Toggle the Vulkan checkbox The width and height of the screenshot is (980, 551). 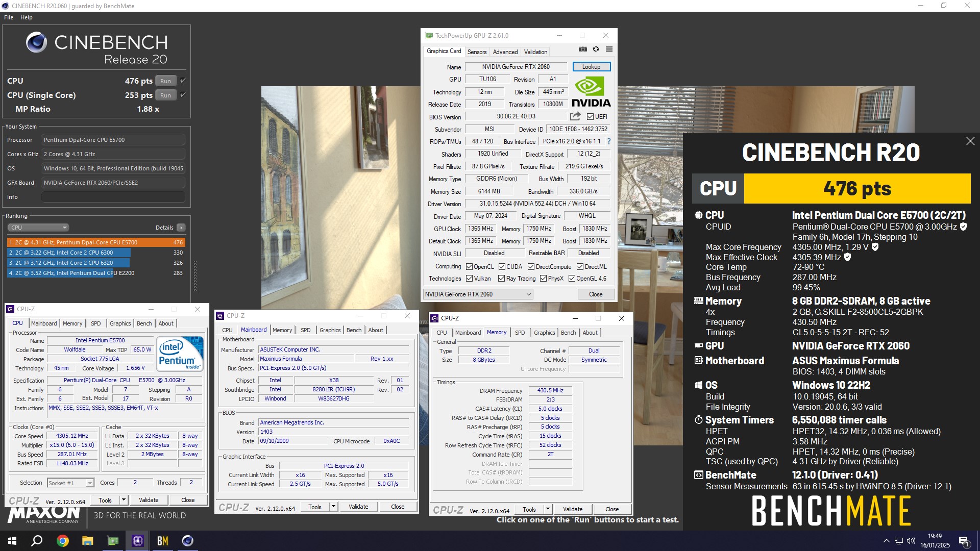point(469,279)
